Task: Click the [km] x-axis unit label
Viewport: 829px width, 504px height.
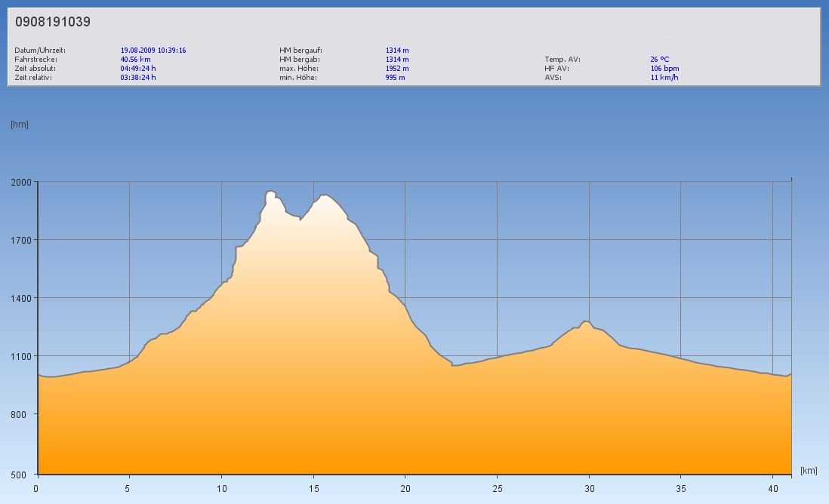Action: (x=809, y=470)
